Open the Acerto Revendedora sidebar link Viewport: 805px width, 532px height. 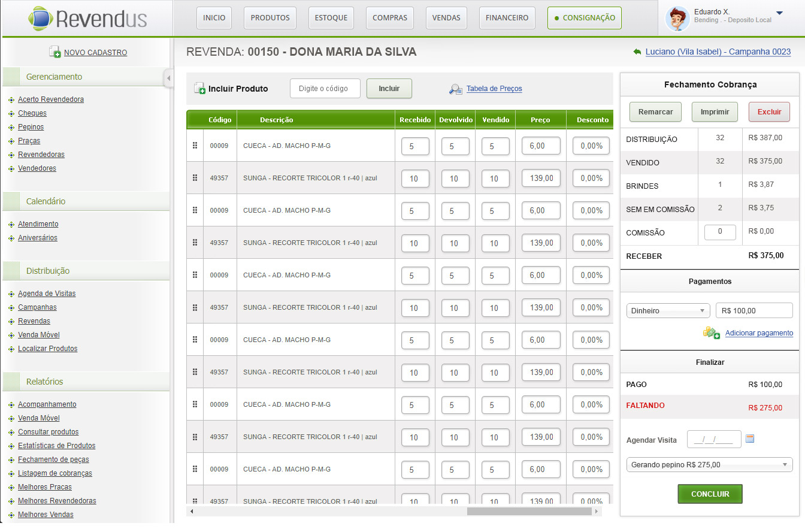click(x=51, y=99)
